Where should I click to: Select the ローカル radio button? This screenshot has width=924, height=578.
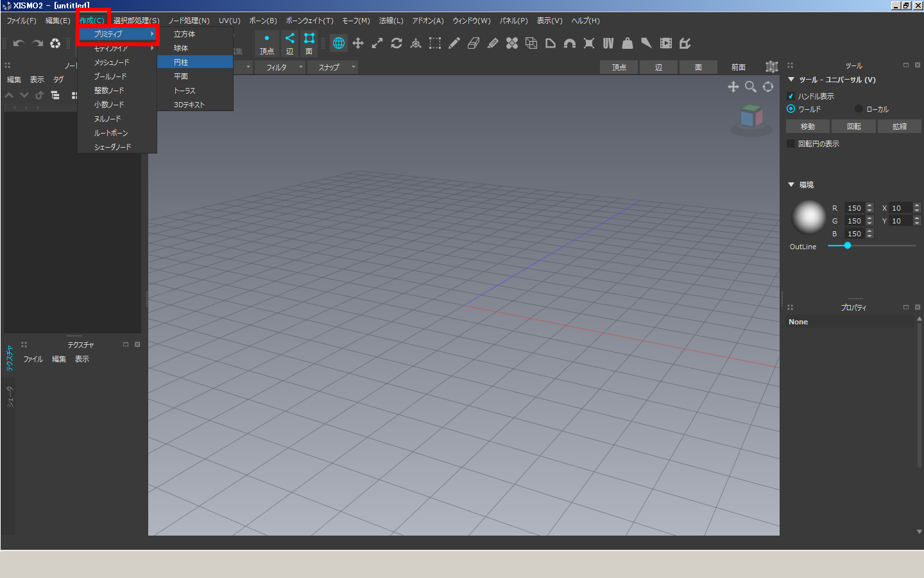859,109
